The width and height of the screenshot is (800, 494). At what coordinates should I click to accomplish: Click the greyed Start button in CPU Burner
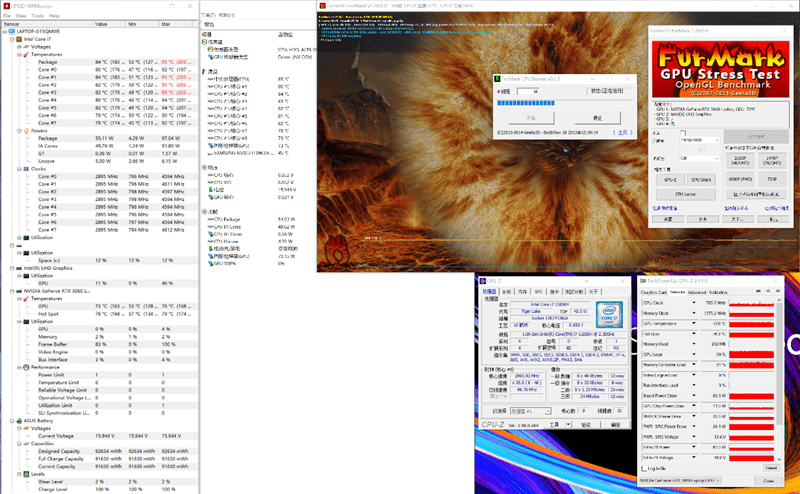tap(531, 118)
